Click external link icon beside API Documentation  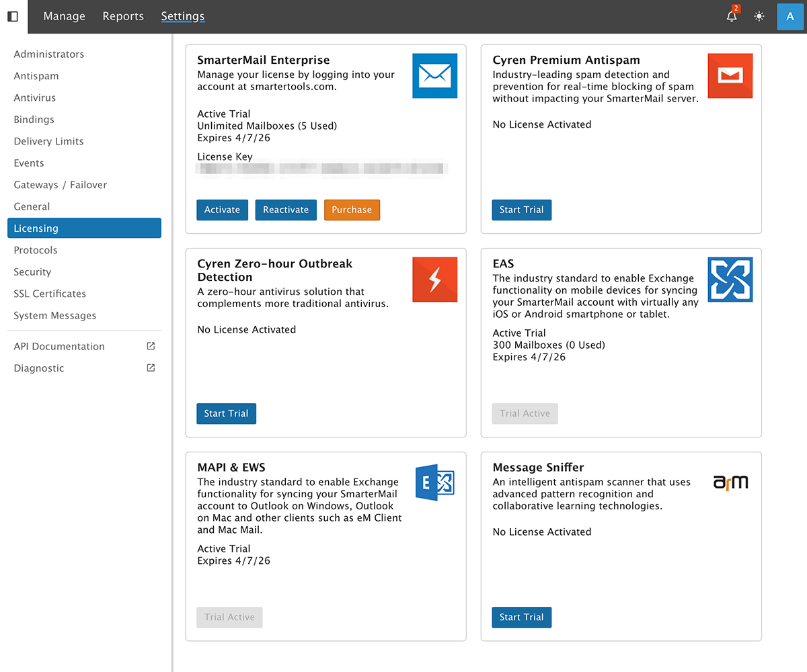[151, 346]
